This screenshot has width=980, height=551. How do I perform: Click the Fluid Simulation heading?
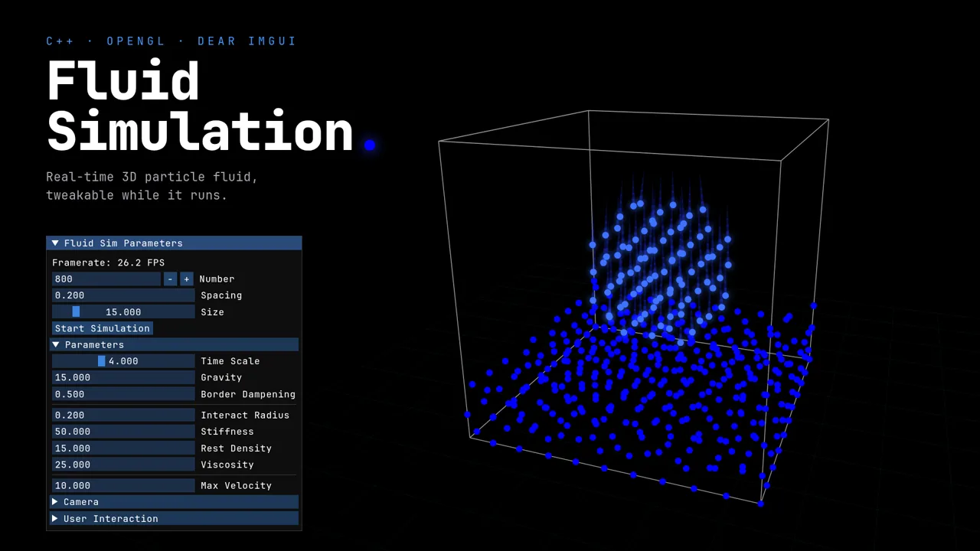(200, 106)
